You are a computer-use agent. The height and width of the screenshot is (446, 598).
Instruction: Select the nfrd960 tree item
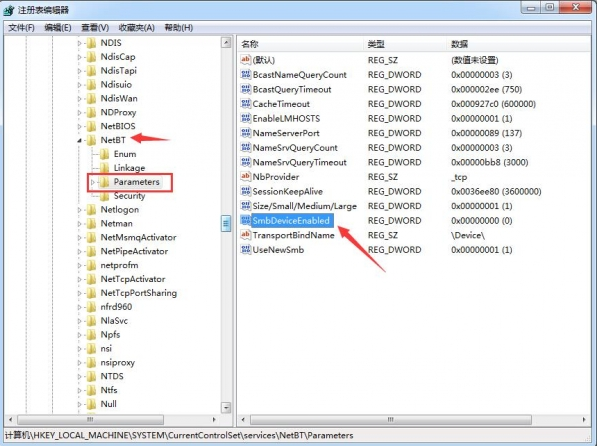click(x=116, y=307)
